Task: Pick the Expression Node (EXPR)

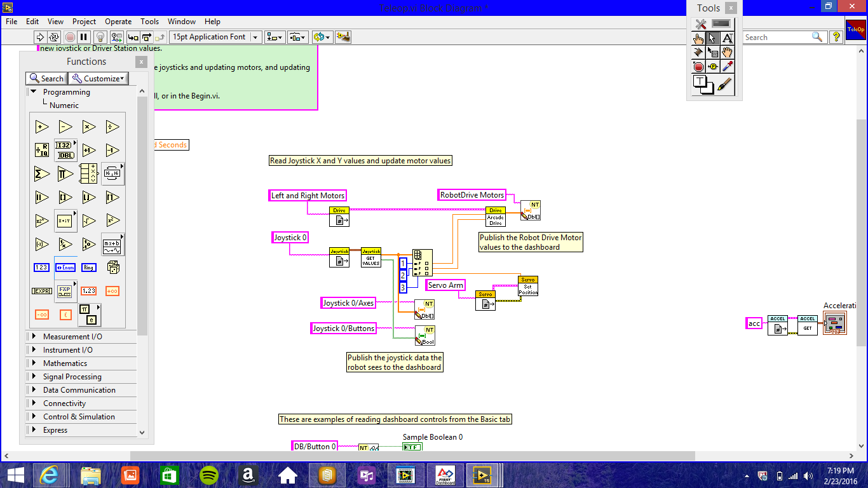Action: coord(42,291)
